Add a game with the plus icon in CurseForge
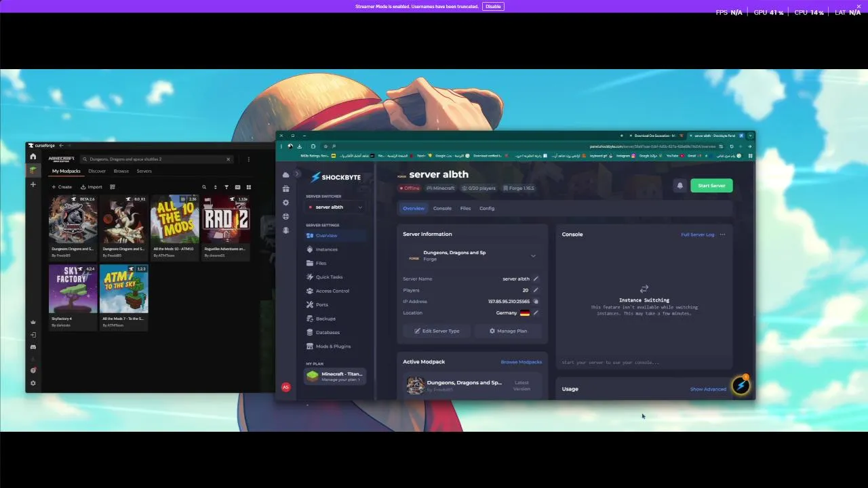 point(33,184)
